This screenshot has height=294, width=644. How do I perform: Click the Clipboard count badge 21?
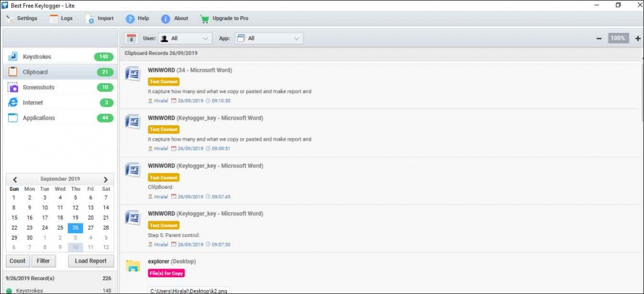(105, 72)
